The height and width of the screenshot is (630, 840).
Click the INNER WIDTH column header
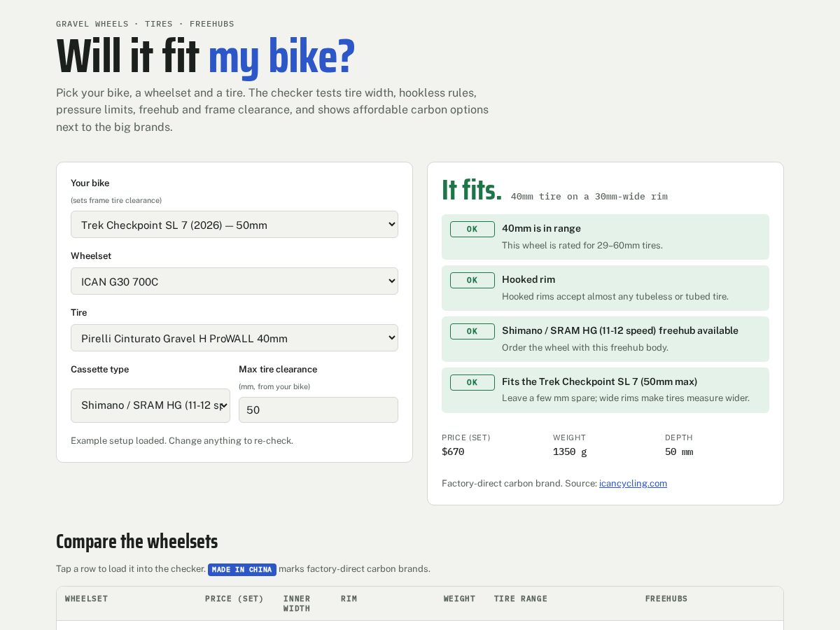pyautogui.click(x=297, y=603)
